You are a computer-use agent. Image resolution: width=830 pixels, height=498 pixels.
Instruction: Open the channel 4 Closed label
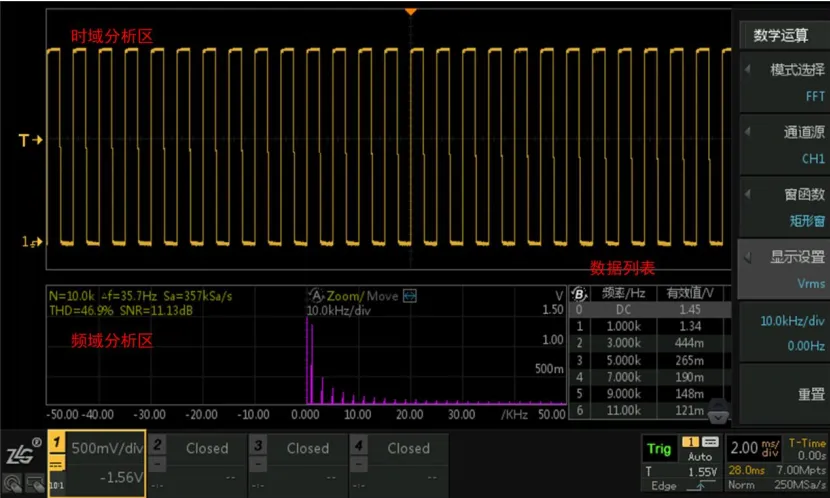pos(408,449)
